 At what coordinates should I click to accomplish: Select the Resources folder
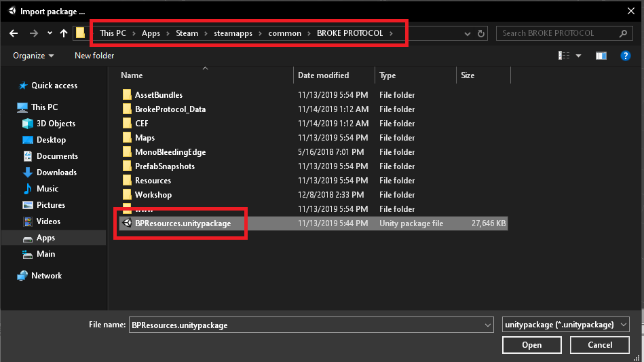click(x=153, y=181)
